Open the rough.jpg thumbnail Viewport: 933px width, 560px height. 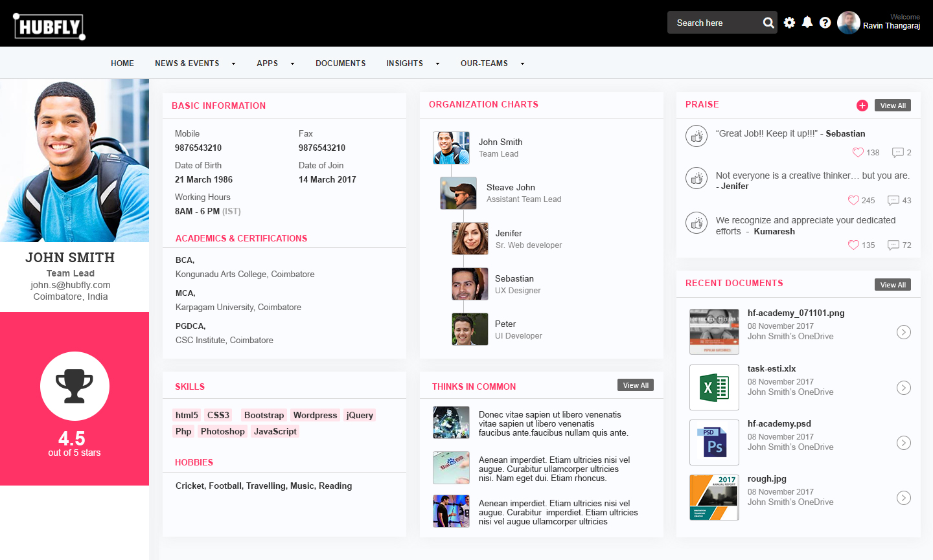point(714,497)
